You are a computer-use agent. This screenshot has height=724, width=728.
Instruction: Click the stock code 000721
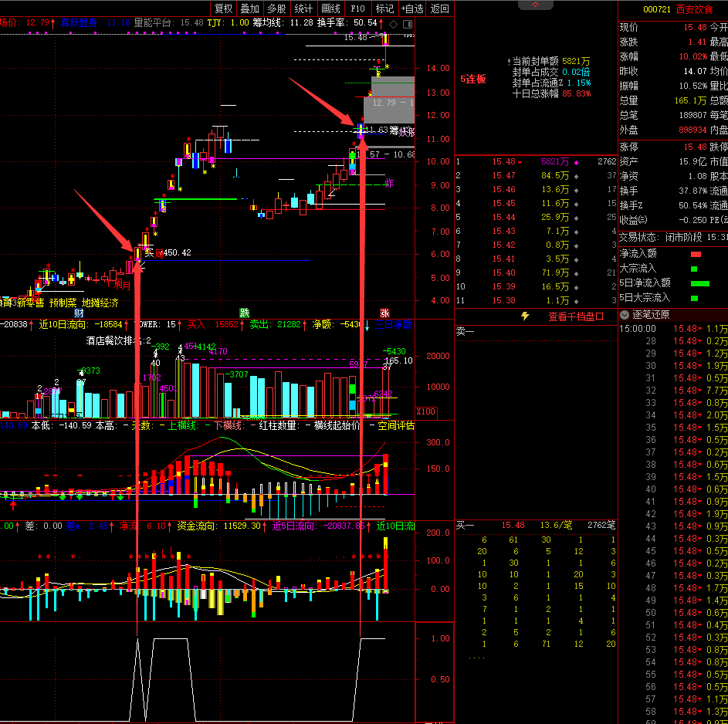[656, 9]
